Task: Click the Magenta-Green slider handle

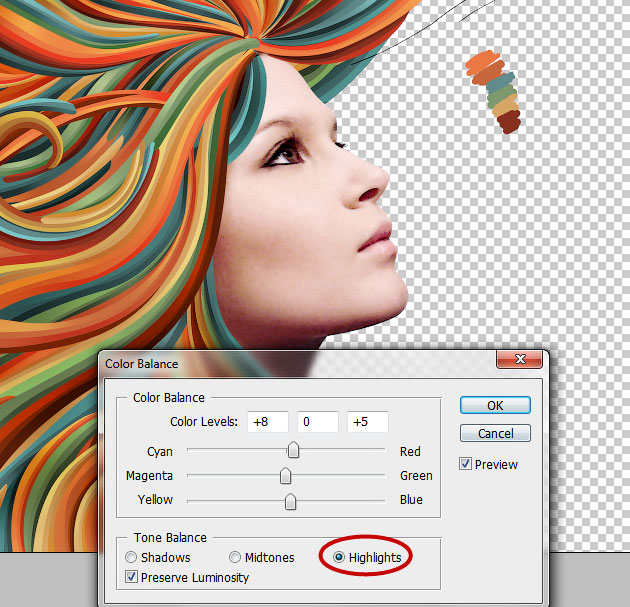Action: coord(285,476)
